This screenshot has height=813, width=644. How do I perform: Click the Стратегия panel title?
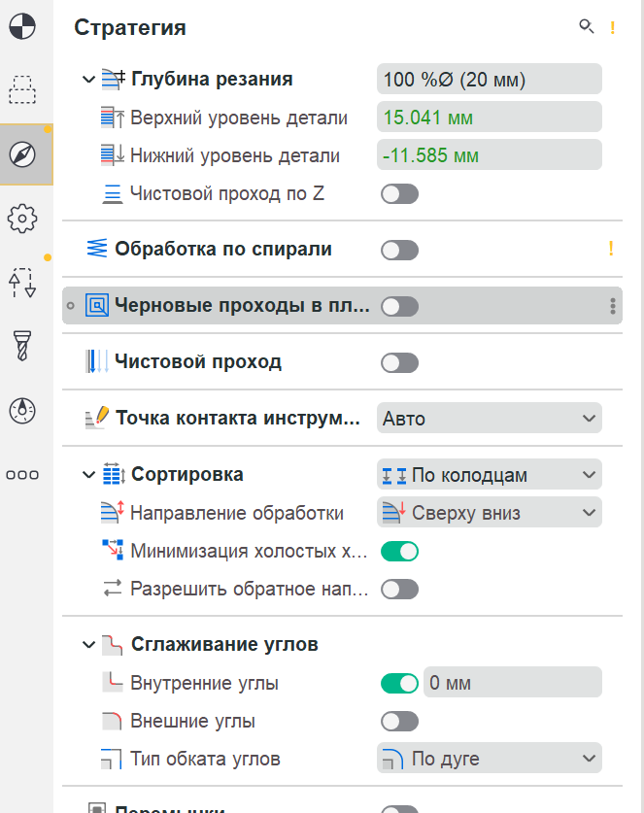130,27
